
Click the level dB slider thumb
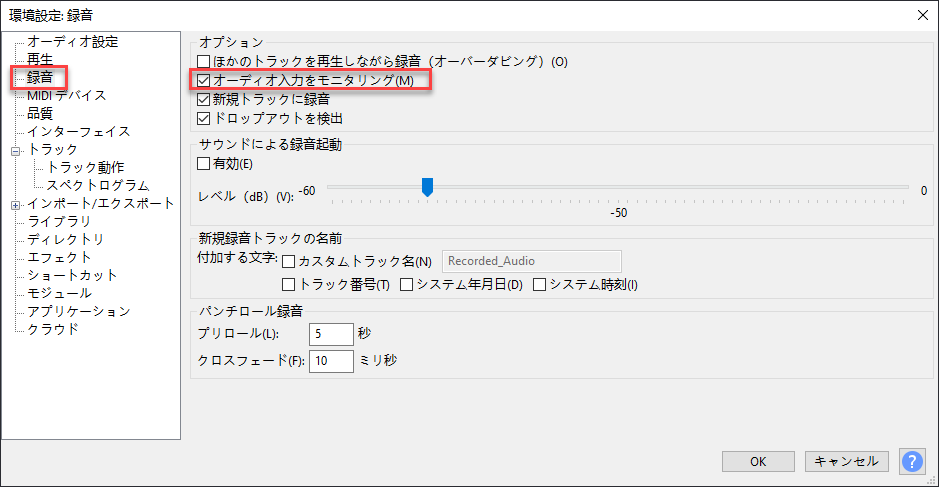click(x=427, y=187)
